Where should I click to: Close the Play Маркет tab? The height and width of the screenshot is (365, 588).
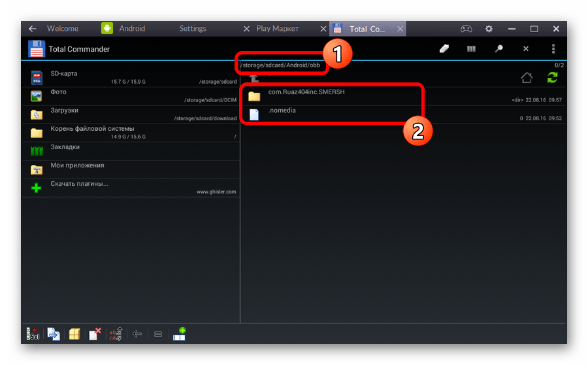click(x=323, y=29)
